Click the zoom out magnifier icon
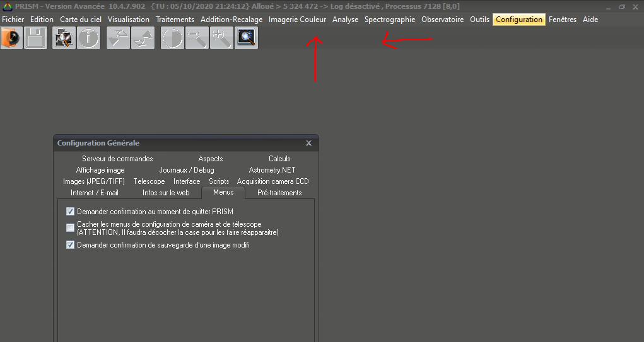644x342 pixels. click(x=197, y=38)
